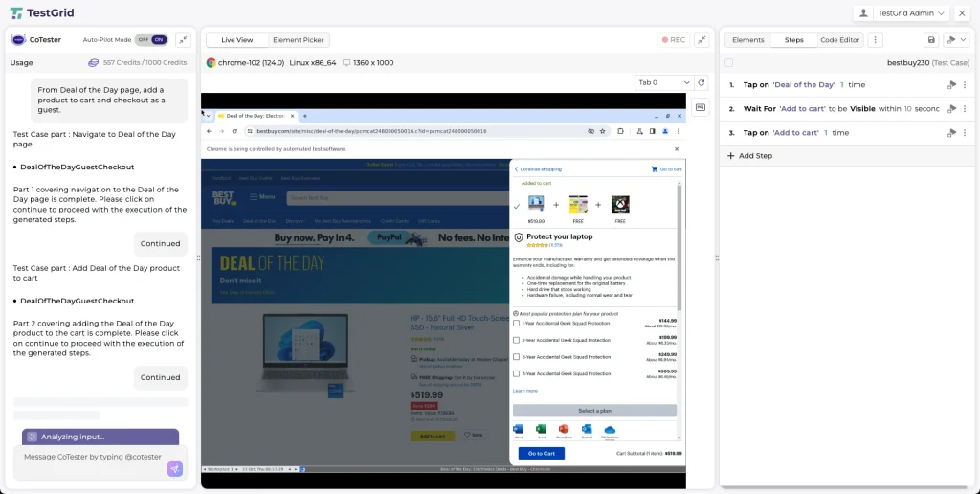This screenshot has width=980, height=494.
Task: Refresh the live view tabs
Action: click(702, 82)
